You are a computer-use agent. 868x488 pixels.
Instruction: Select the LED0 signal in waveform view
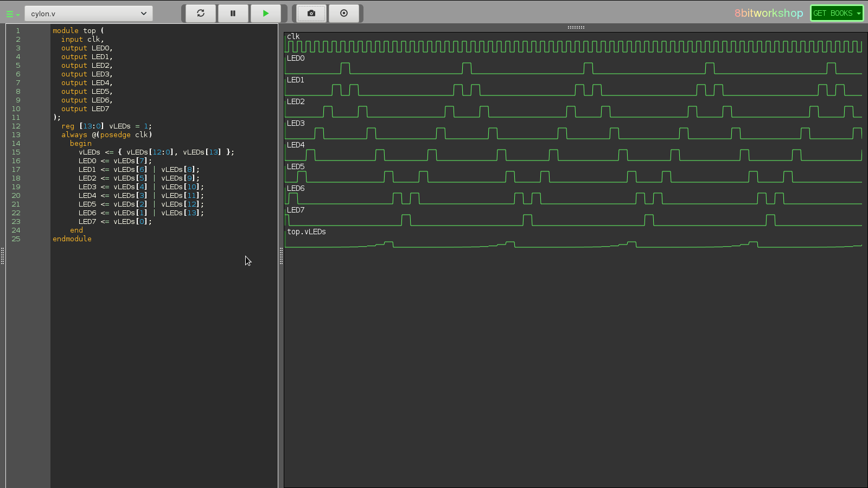296,58
